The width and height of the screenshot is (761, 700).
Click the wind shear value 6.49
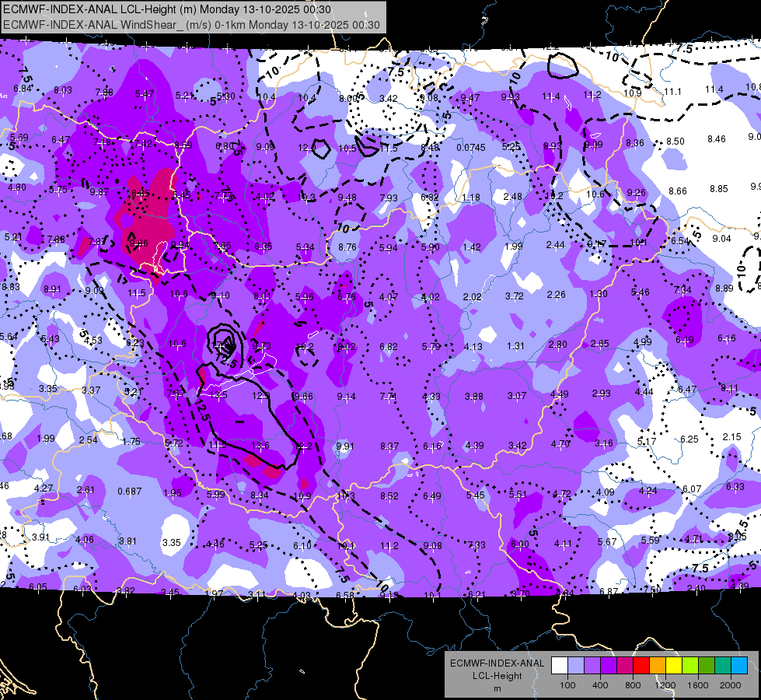(x=432, y=496)
